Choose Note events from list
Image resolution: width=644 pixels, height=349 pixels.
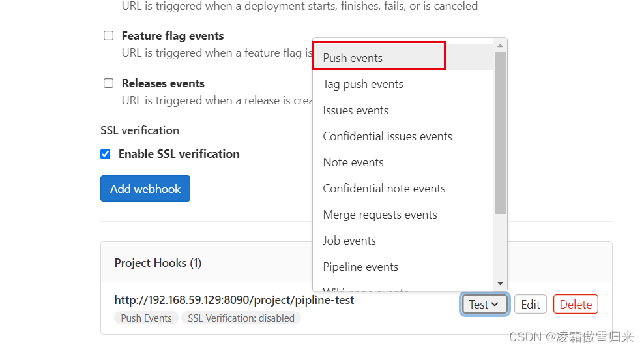[353, 162]
